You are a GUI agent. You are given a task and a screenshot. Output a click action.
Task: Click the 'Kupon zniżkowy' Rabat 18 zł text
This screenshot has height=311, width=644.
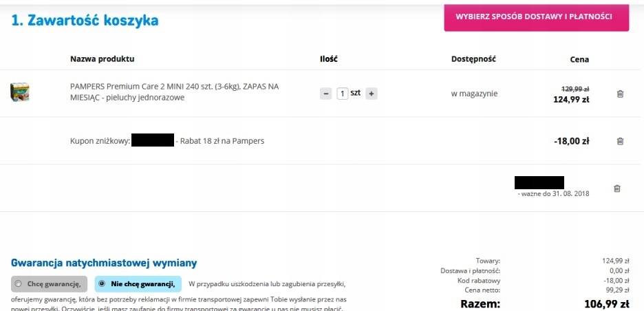pyautogui.click(x=167, y=141)
